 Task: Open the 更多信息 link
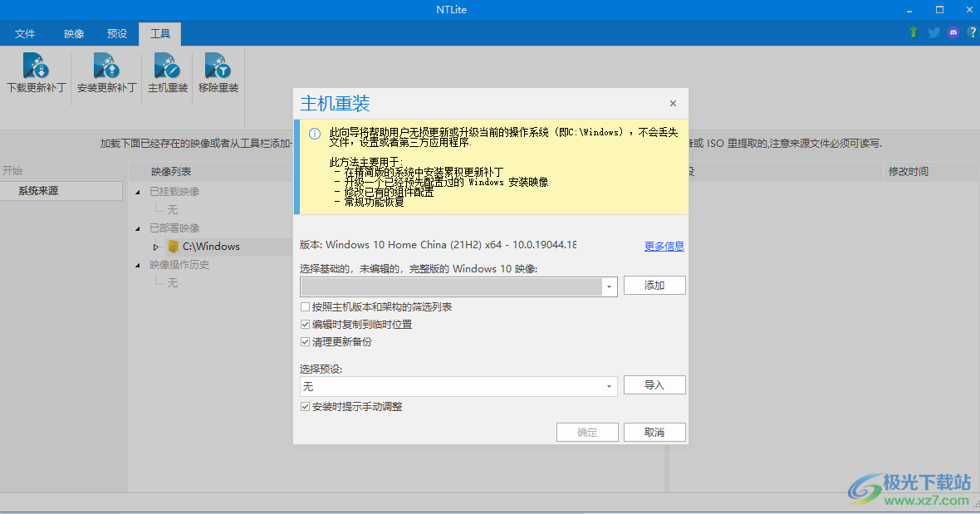664,246
